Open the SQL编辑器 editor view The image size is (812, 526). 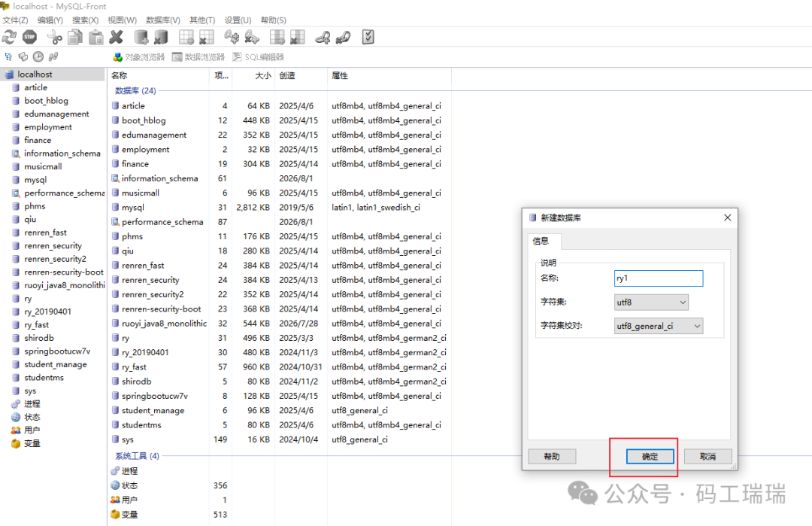(x=259, y=57)
